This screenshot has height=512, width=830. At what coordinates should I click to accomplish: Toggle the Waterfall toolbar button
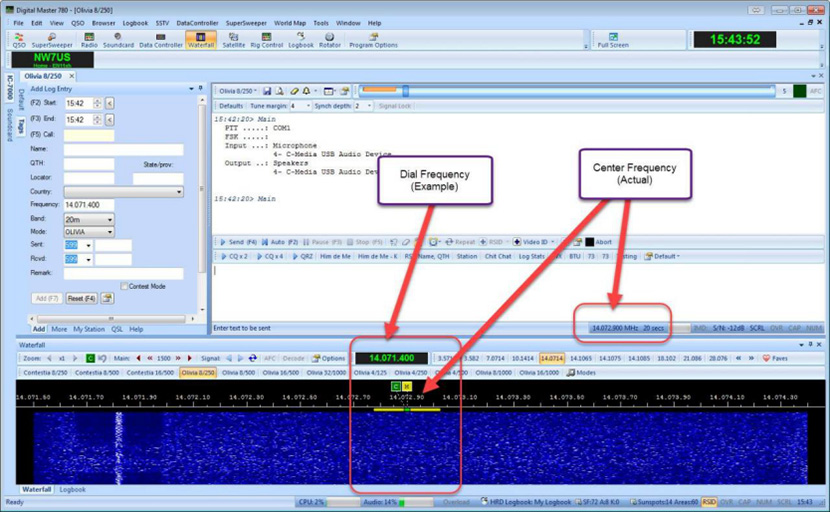pyautogui.click(x=201, y=40)
